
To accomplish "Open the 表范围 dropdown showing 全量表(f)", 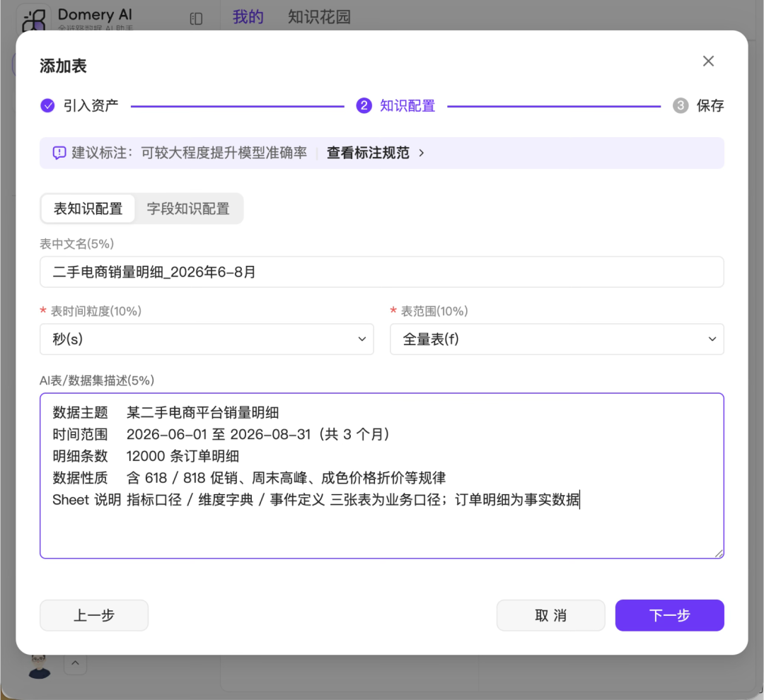I will click(557, 339).
